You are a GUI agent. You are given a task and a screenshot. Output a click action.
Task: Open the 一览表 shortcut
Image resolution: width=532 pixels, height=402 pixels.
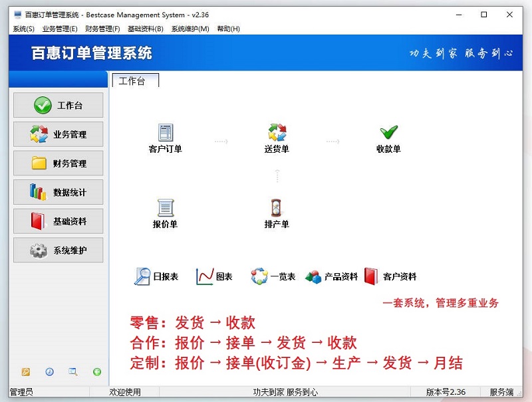click(273, 276)
